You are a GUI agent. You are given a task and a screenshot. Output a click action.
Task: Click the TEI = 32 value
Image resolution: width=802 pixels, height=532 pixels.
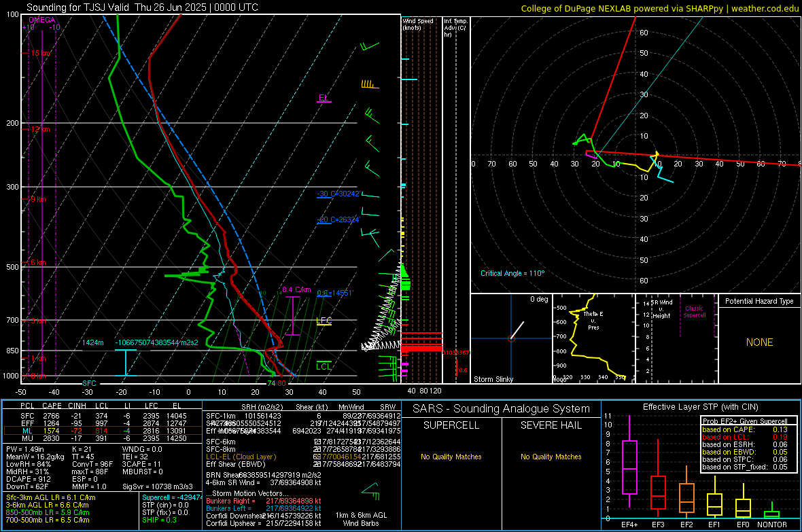(135, 457)
